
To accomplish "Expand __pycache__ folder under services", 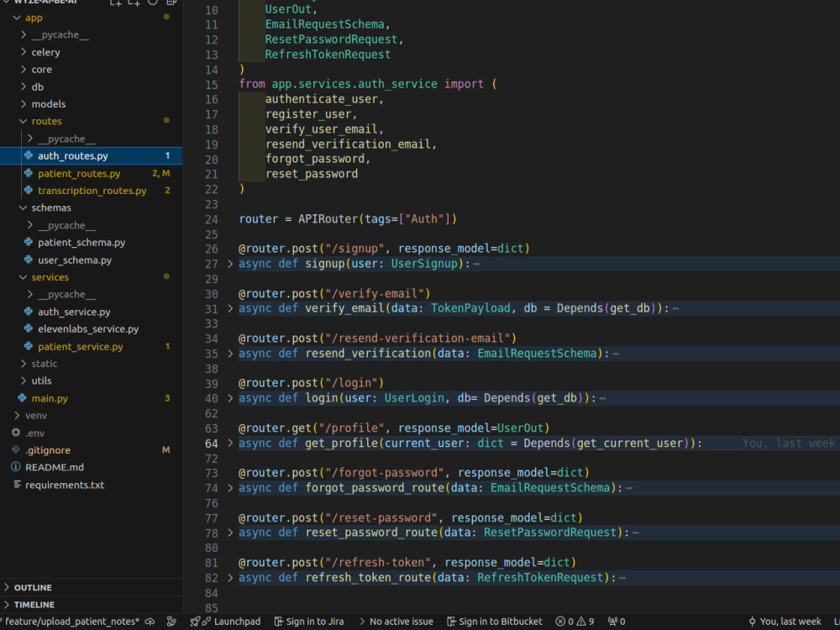I will coord(30,295).
